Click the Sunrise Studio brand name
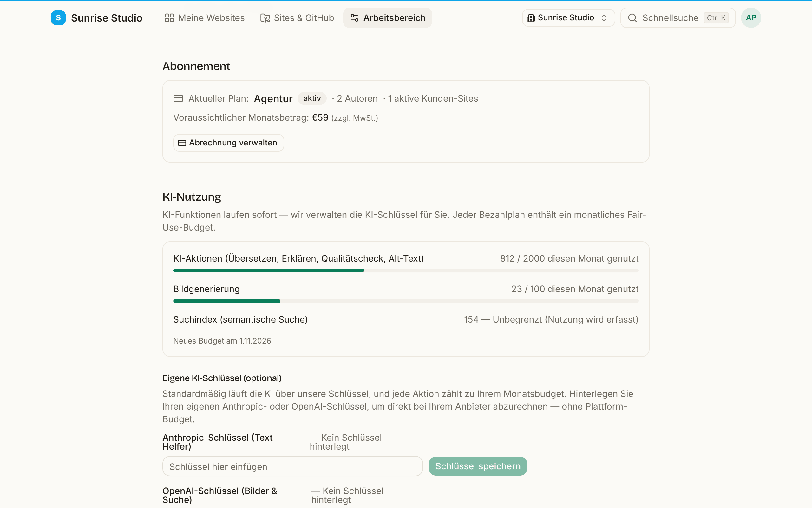Screen dimensions: 812x508 (107, 18)
